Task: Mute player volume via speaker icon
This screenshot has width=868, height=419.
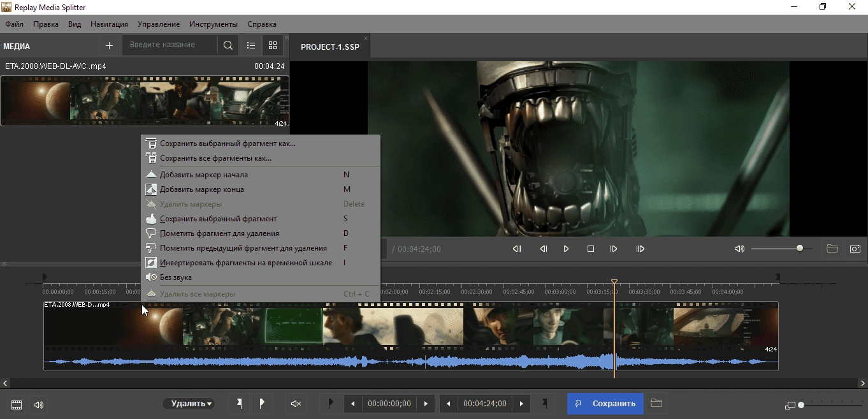Action: [739, 249]
